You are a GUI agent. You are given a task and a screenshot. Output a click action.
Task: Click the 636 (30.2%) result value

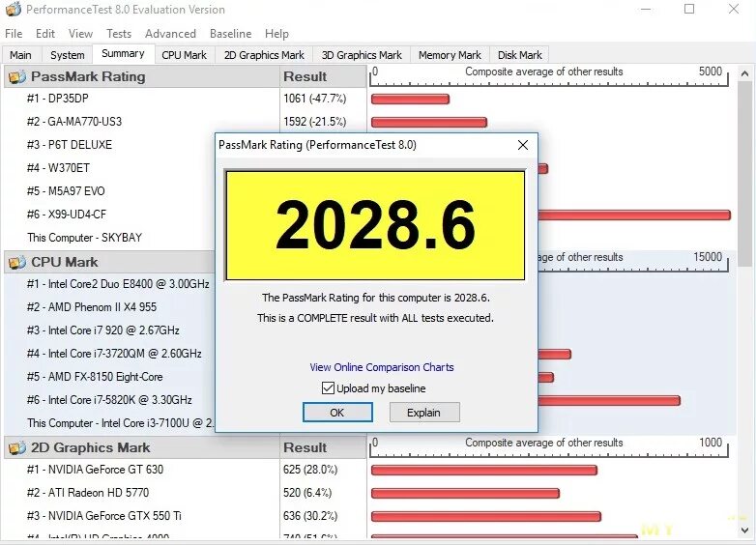[x=310, y=516]
